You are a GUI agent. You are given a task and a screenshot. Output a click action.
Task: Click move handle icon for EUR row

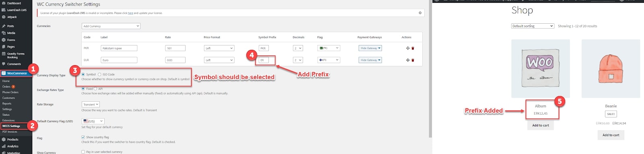[408, 60]
